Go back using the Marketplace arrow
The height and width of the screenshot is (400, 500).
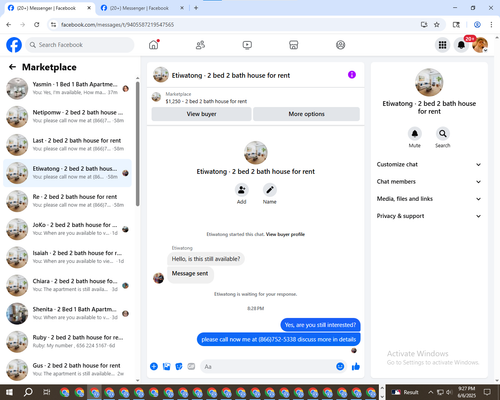(x=12, y=67)
